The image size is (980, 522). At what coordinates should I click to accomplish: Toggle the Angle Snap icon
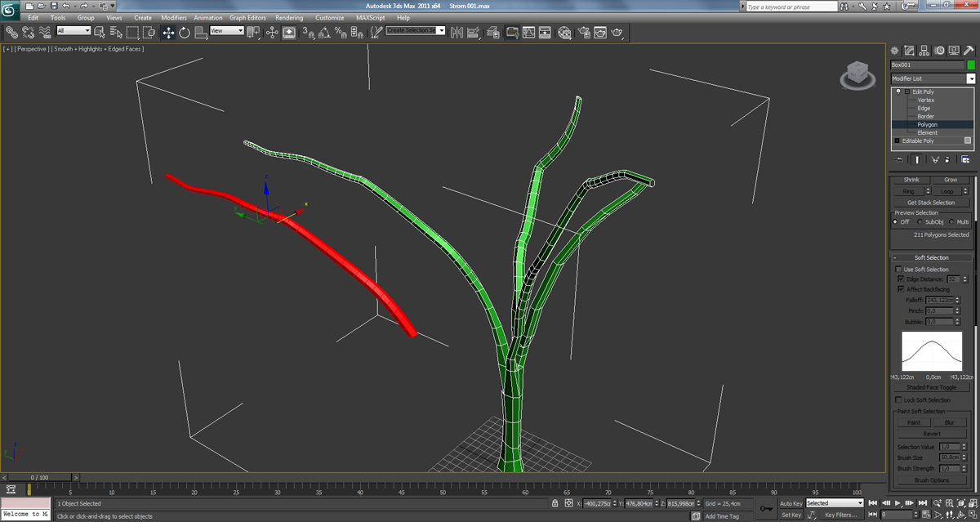coord(324,32)
